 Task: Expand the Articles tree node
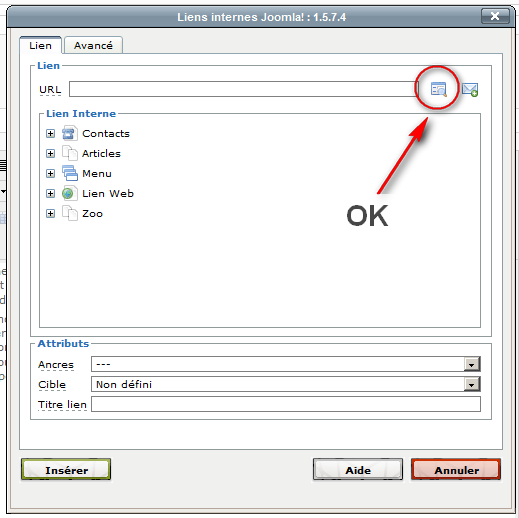50,154
